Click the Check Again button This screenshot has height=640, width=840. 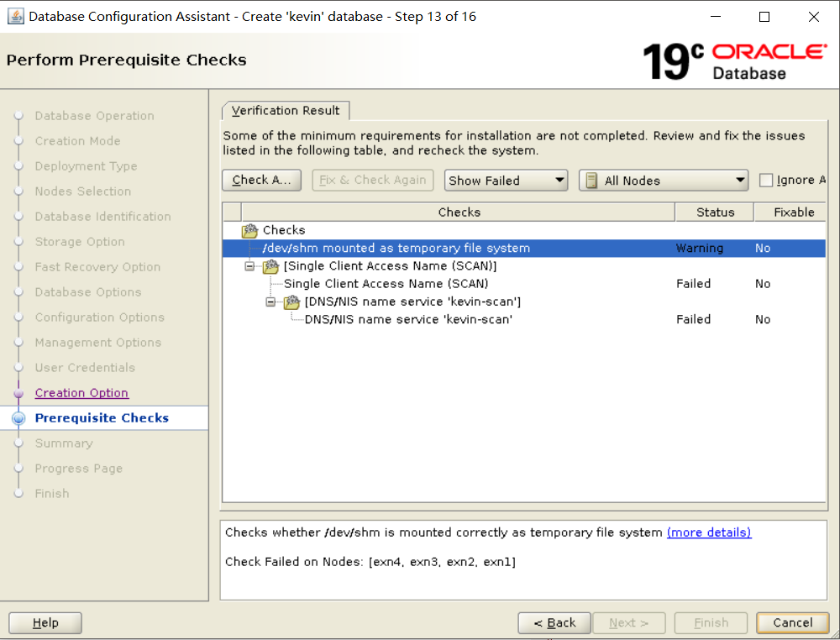coord(261,180)
